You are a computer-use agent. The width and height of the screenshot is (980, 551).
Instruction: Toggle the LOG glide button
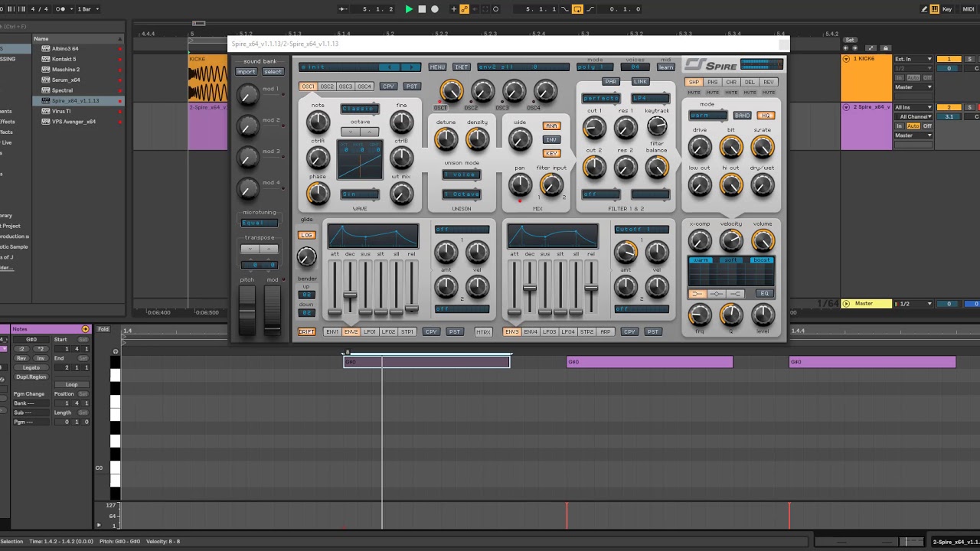pyautogui.click(x=306, y=236)
